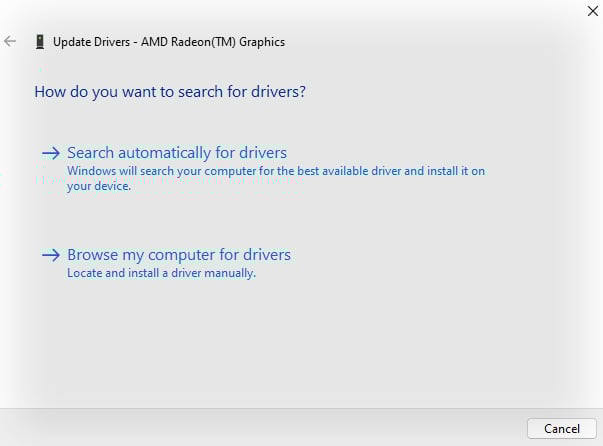Click the device icon beside Update Drivers title
The height and width of the screenshot is (446, 603).
tap(40, 42)
